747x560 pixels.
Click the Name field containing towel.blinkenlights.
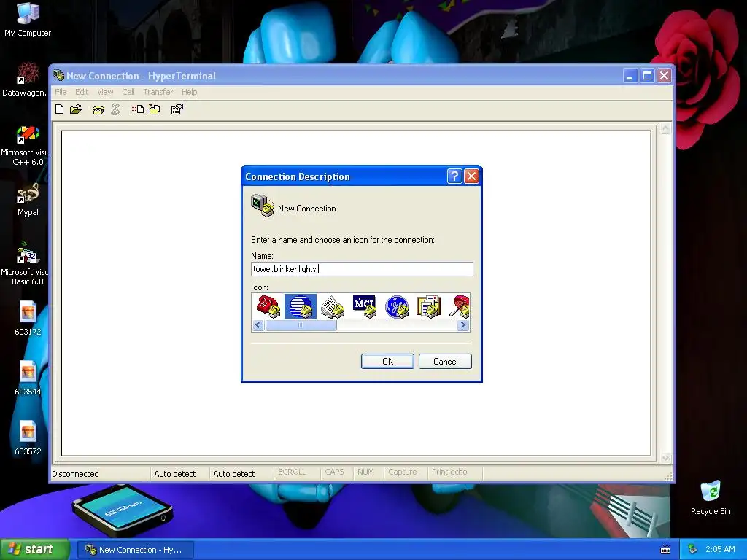(362, 269)
